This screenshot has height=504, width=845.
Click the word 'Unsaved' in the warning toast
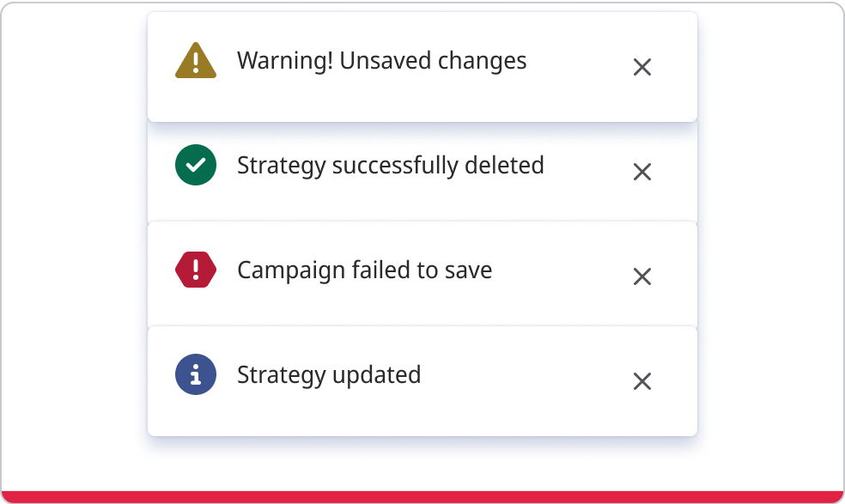click(386, 61)
